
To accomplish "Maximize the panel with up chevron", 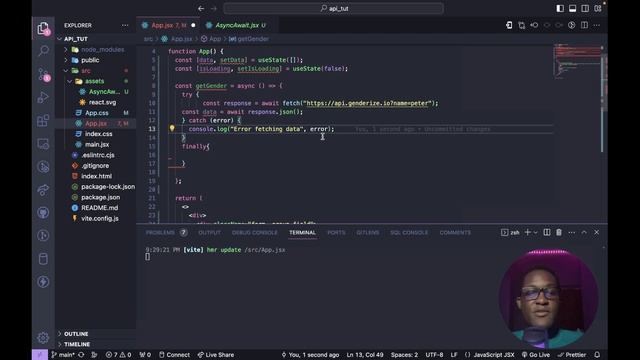I will click(x=584, y=232).
